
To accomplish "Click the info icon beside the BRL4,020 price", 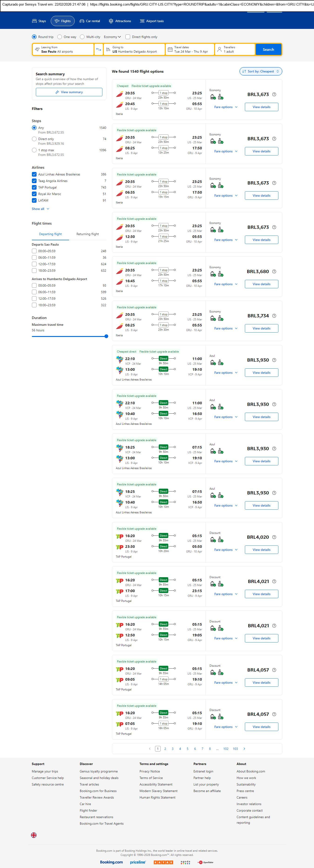I will click(x=274, y=537).
